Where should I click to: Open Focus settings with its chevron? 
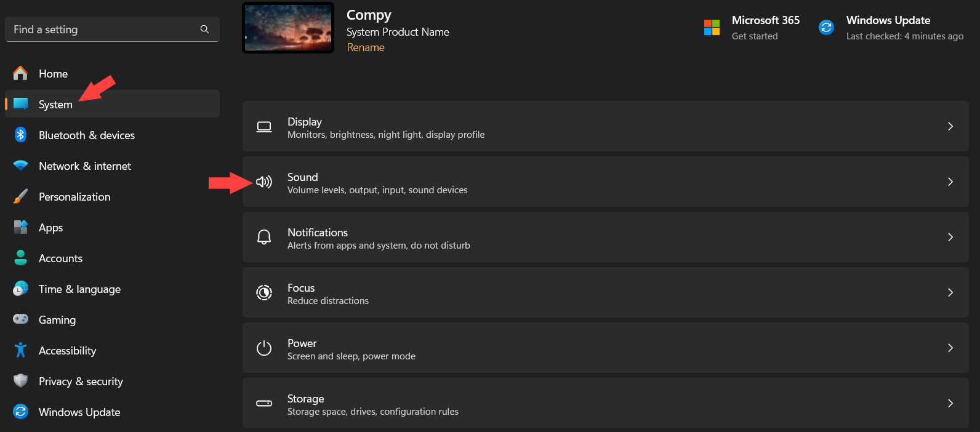(x=950, y=292)
